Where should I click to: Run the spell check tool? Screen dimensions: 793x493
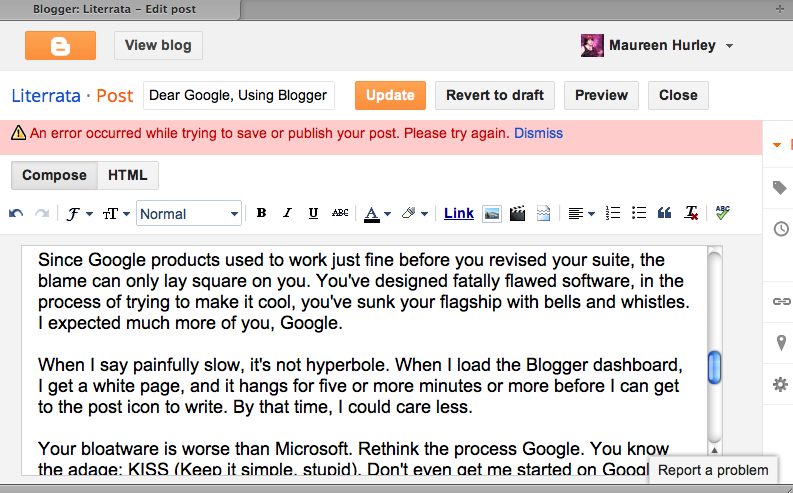723,213
